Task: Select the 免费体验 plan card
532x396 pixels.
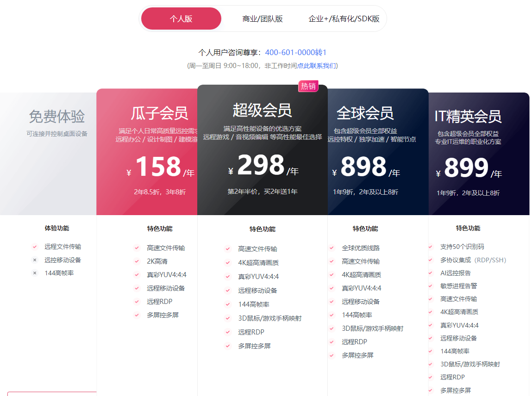Action: pos(51,153)
